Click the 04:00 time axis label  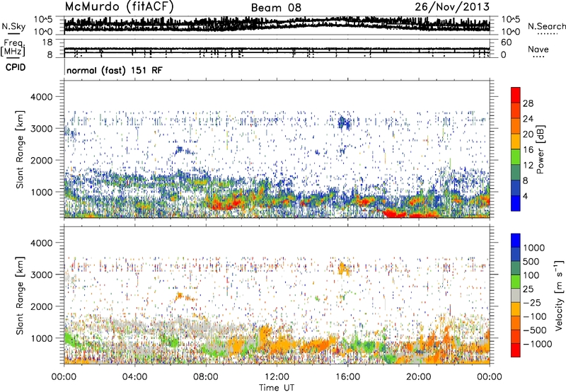pyautogui.click(x=134, y=377)
